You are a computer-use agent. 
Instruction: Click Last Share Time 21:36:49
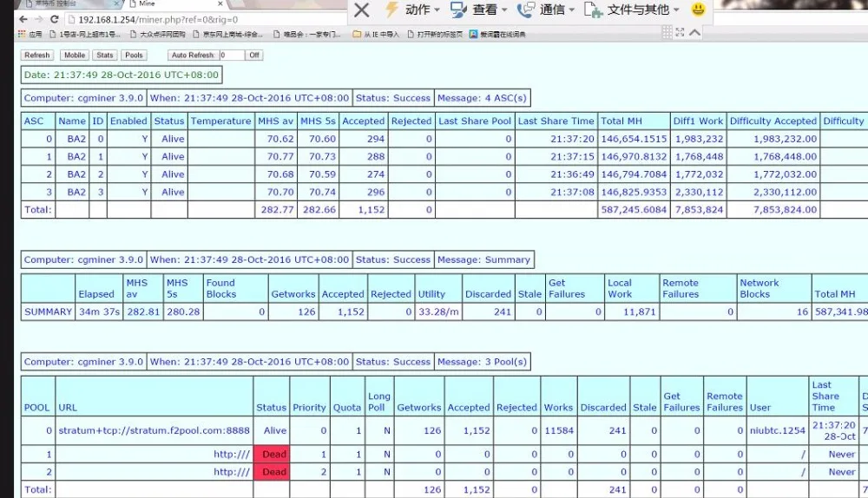556,174
